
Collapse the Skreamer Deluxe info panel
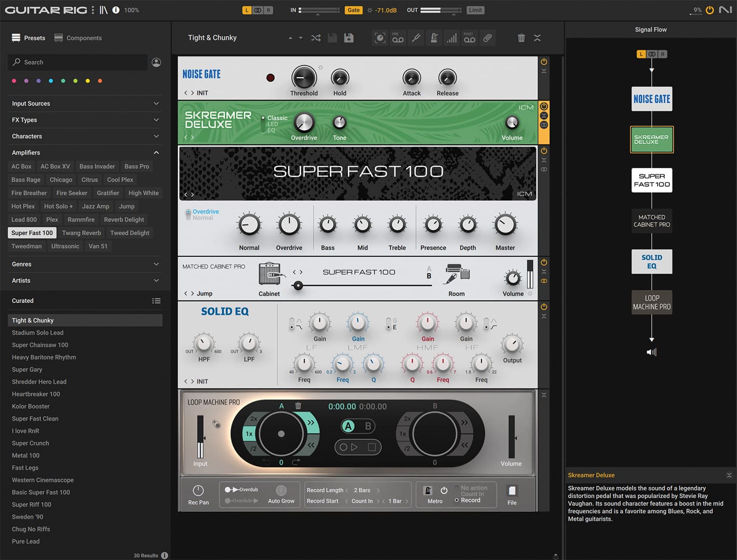pyautogui.click(x=729, y=475)
